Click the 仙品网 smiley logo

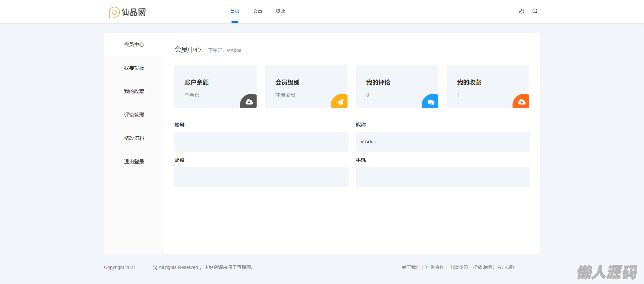tap(127, 12)
